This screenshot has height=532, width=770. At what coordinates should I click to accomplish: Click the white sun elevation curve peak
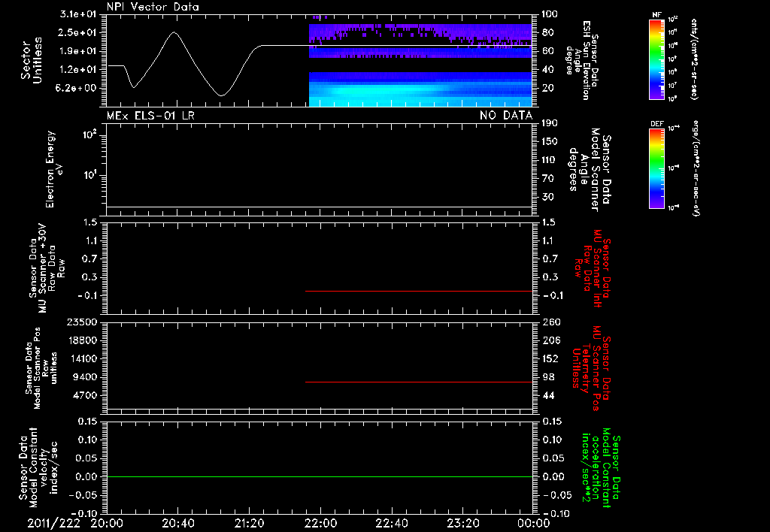tap(174, 32)
